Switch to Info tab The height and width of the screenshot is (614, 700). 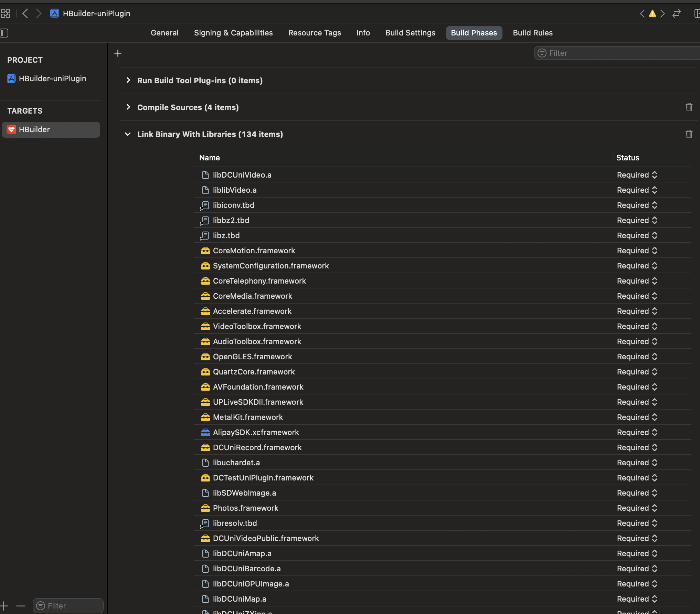(x=363, y=33)
